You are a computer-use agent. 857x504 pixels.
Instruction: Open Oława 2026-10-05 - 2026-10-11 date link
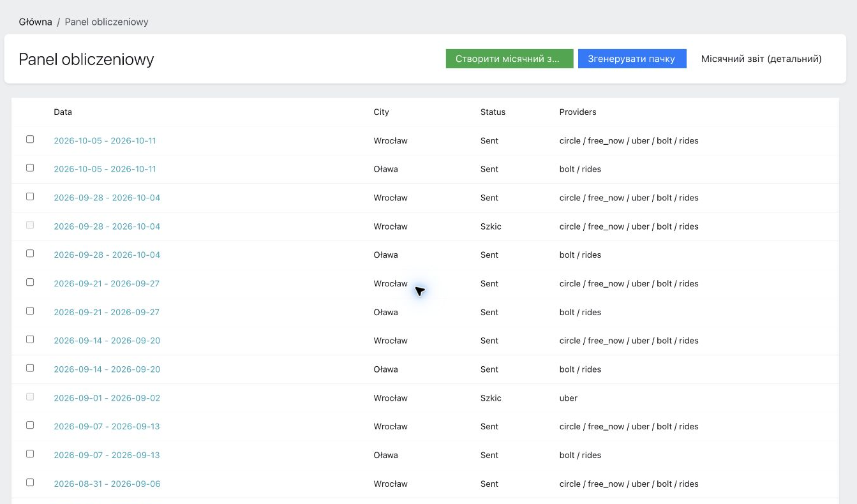[105, 169]
